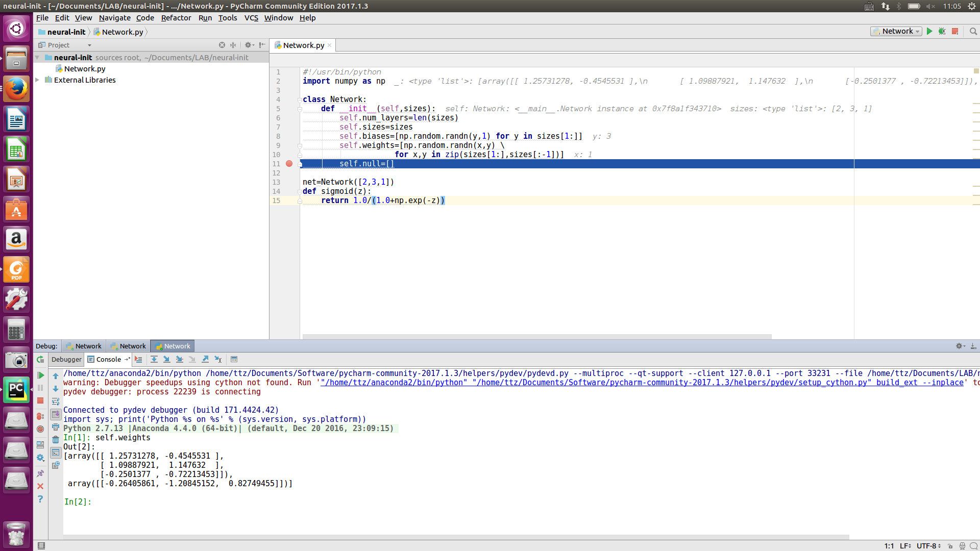Open the setup_cython.py build_ext link in console

pyautogui.click(x=642, y=383)
